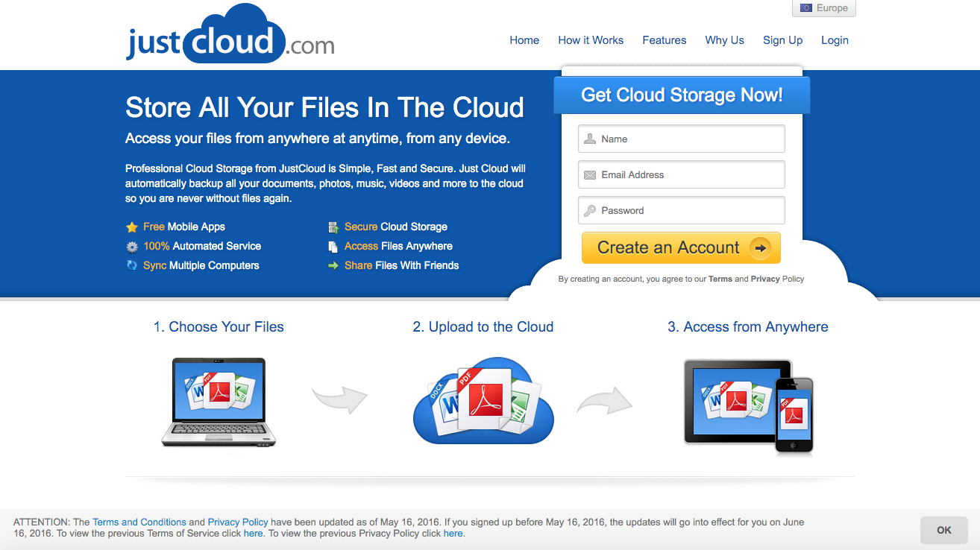This screenshot has width=980, height=550.
Task: Dismiss the attention notice with OK
Action: pyautogui.click(x=943, y=530)
